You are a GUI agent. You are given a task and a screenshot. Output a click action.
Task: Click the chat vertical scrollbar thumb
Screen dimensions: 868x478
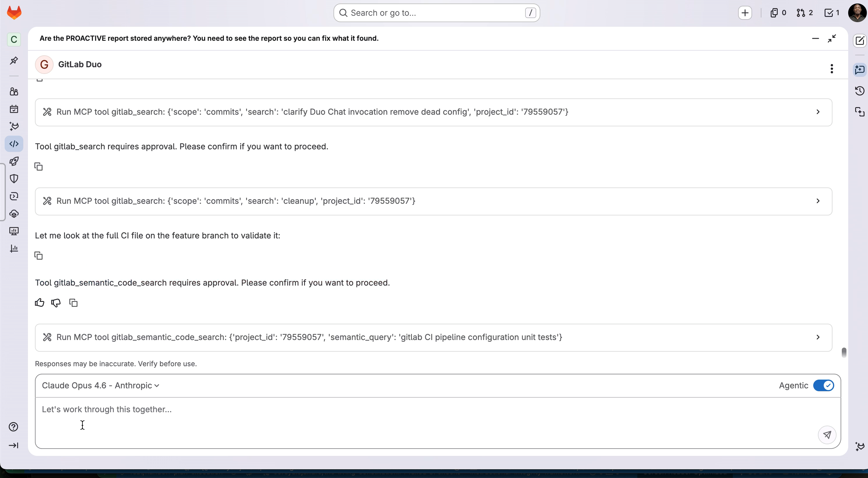coord(844,352)
